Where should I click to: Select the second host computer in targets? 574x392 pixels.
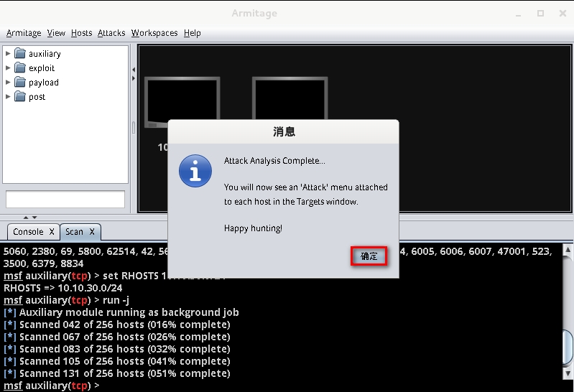click(290, 98)
